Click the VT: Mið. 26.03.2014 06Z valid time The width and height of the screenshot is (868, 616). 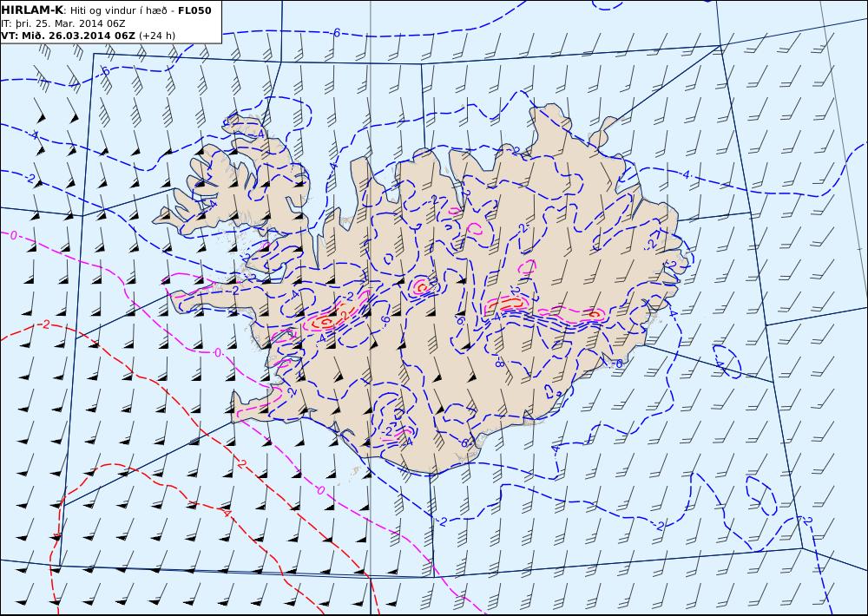tap(68, 36)
